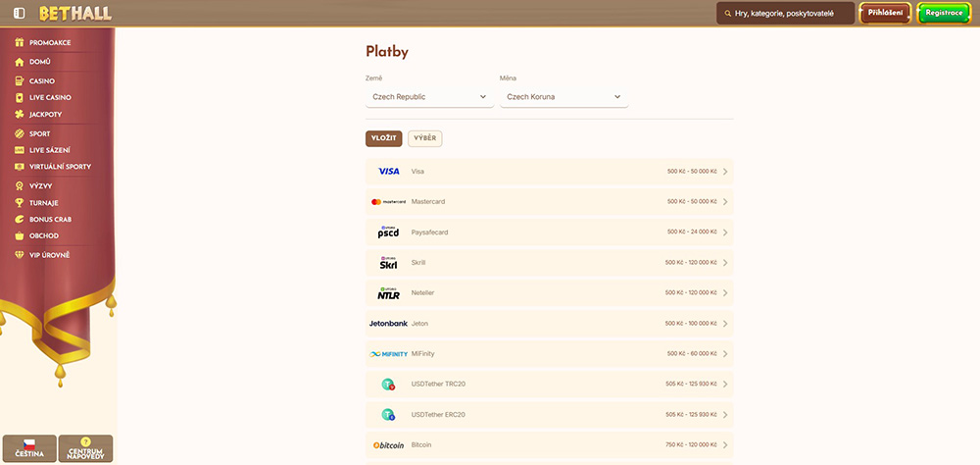Click the Visa logo
Image resolution: width=980 pixels, height=465 pixels.
point(389,171)
